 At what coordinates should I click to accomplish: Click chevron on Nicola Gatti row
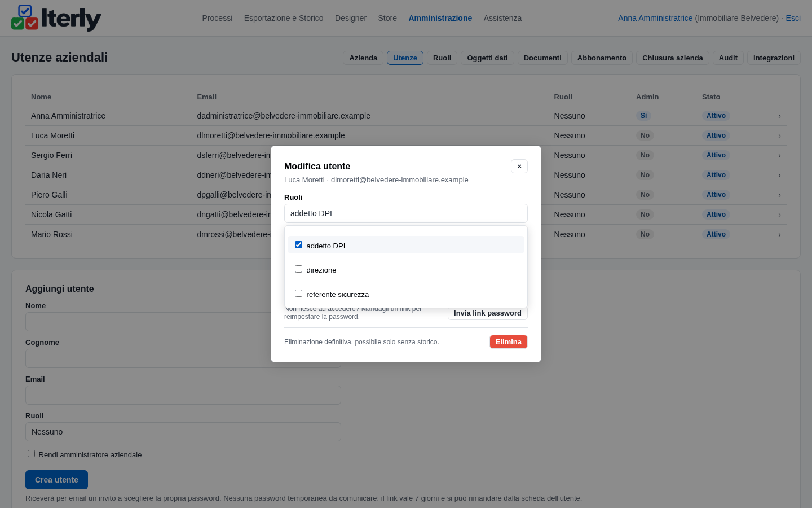tap(779, 215)
